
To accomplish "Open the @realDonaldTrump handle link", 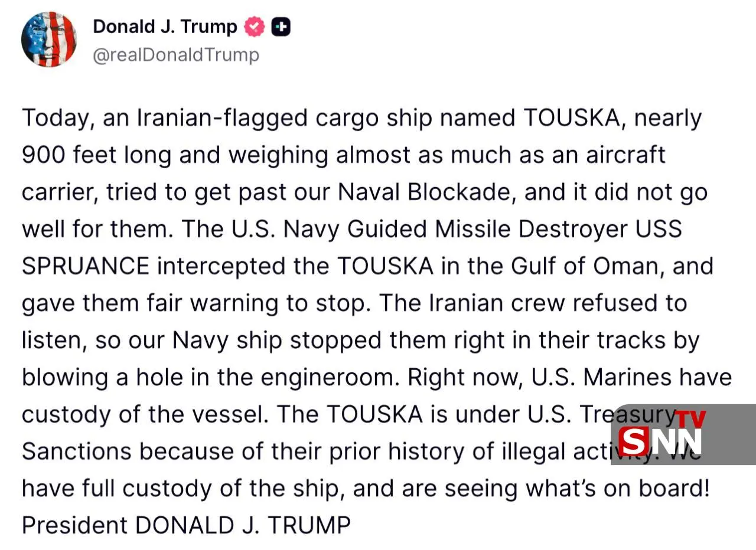I will click(175, 54).
